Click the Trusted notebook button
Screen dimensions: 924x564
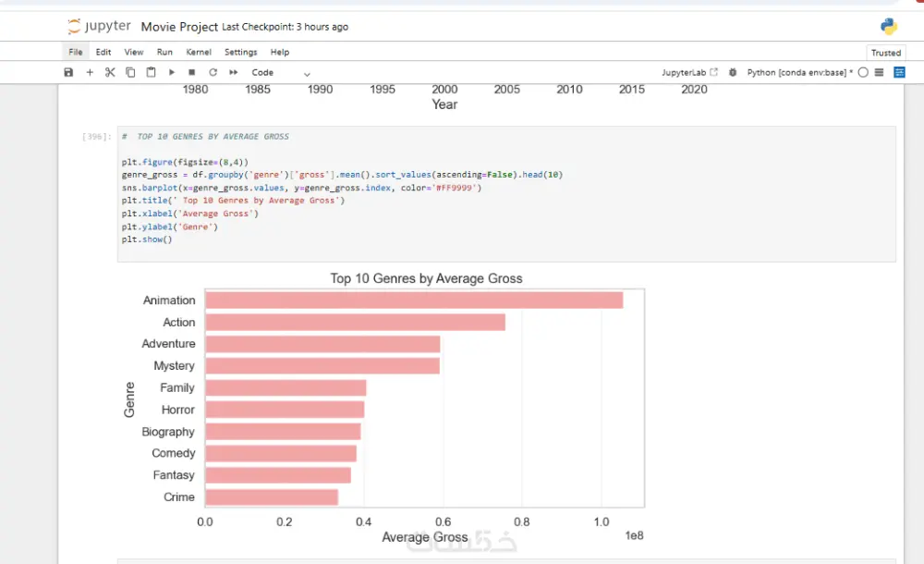click(885, 53)
